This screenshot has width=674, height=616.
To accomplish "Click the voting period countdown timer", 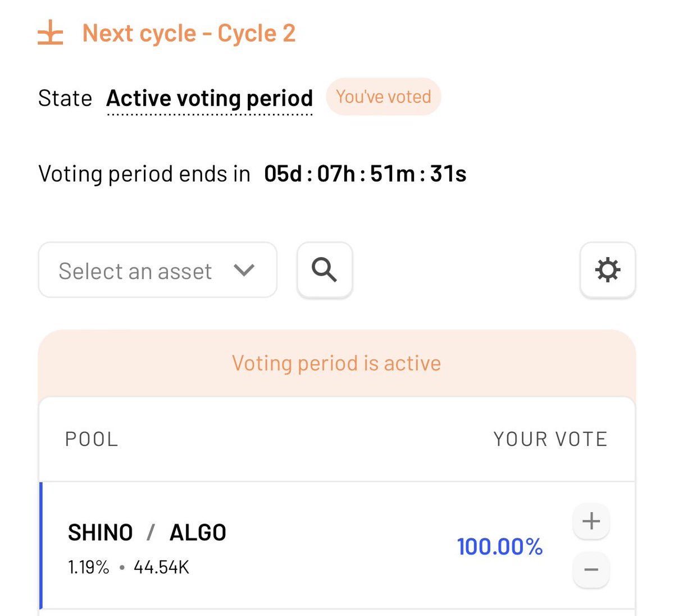I will (x=365, y=174).
